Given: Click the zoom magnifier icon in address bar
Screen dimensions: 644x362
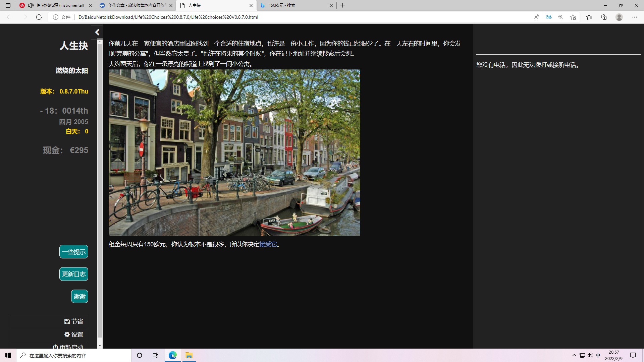Looking at the screenshot, I should pos(561,17).
